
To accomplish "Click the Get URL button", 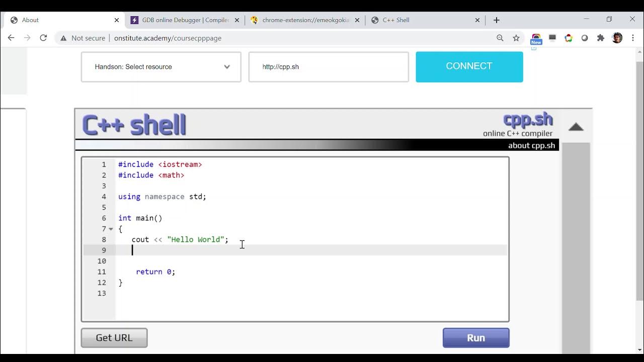I will [114, 338].
